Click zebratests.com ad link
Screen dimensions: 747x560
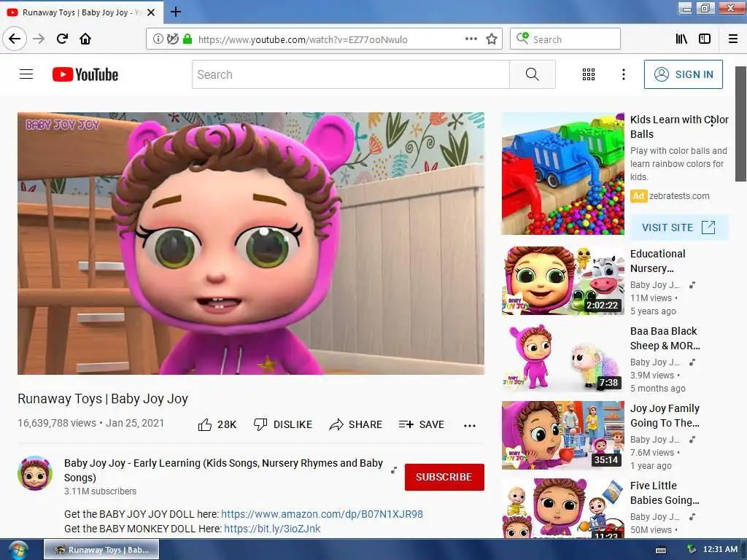(x=679, y=195)
